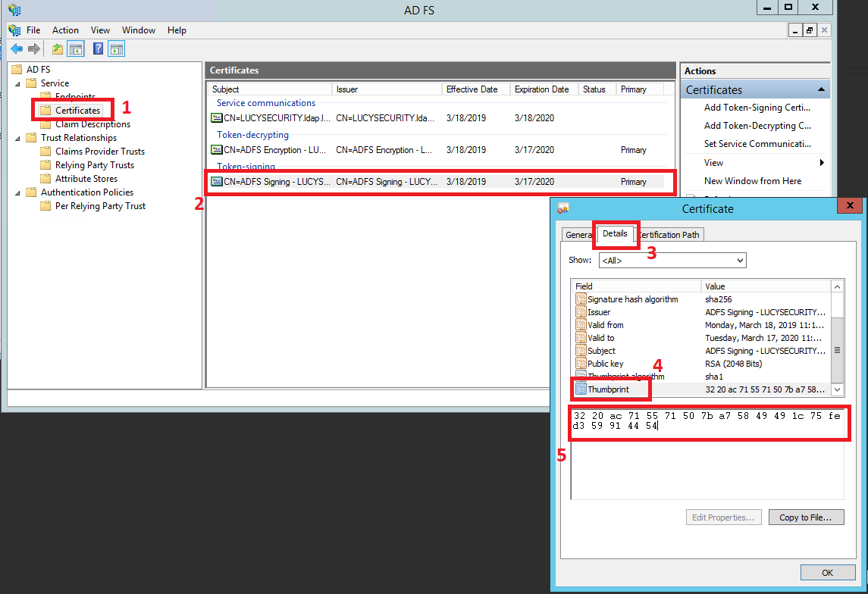Select Certificates in the Service tree
The height and width of the screenshot is (594, 868).
pyautogui.click(x=77, y=110)
